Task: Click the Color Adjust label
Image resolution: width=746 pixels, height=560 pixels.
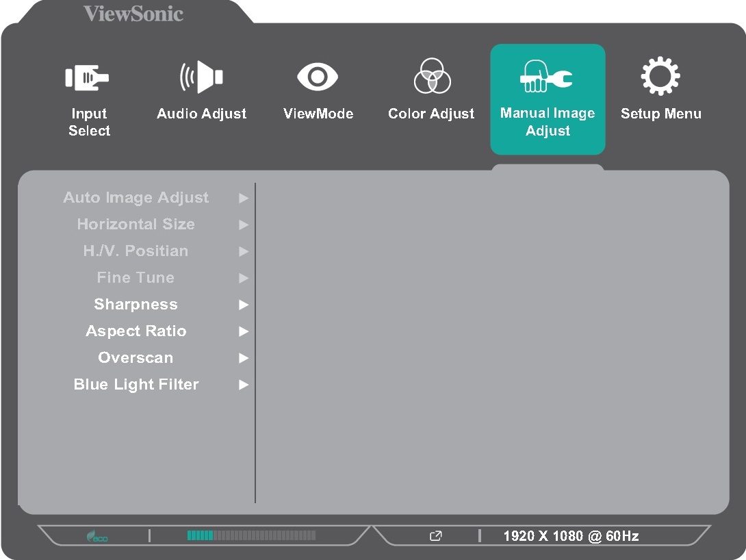Action: (x=431, y=113)
